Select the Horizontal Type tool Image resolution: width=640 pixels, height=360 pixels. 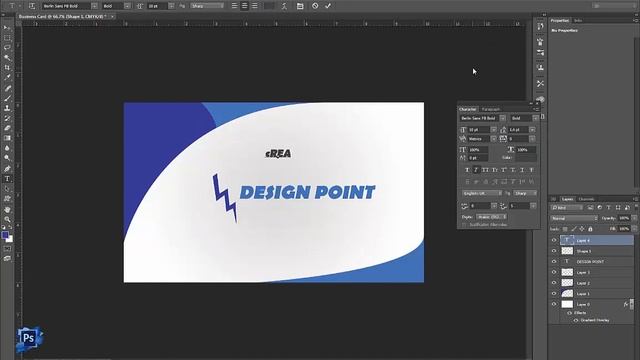click(7, 179)
